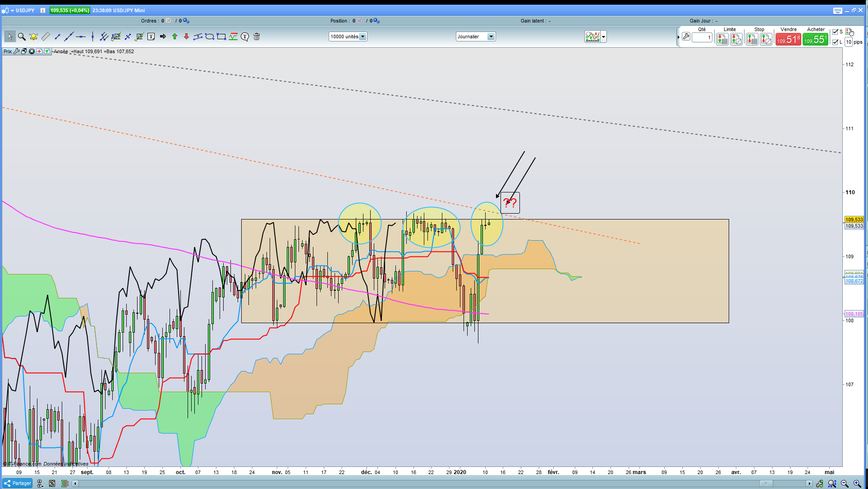Click the scrollbar right arrow

pos(809,484)
